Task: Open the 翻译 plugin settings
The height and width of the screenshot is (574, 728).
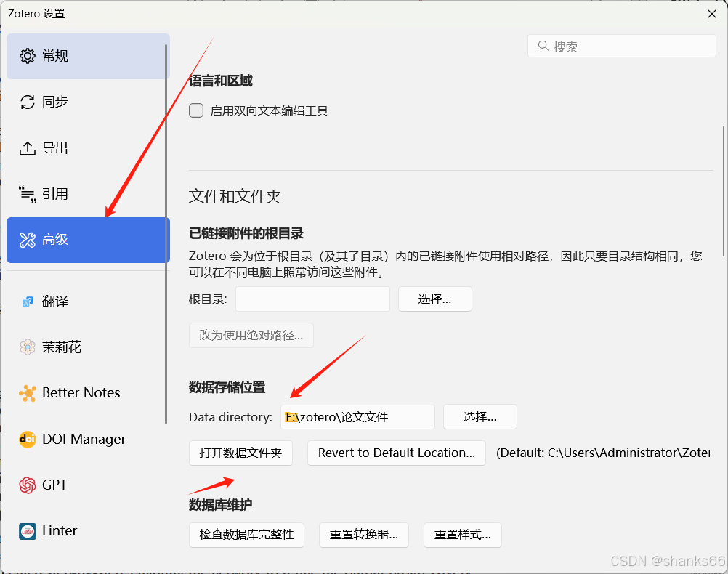Action: [x=88, y=302]
